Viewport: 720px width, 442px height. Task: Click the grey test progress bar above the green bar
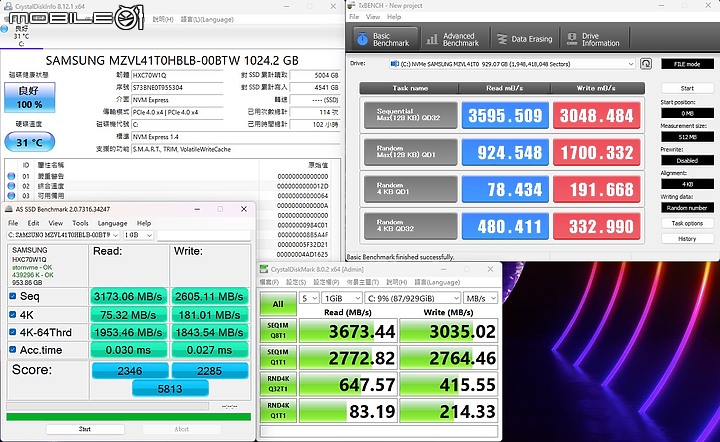pyautogui.click(x=107, y=406)
